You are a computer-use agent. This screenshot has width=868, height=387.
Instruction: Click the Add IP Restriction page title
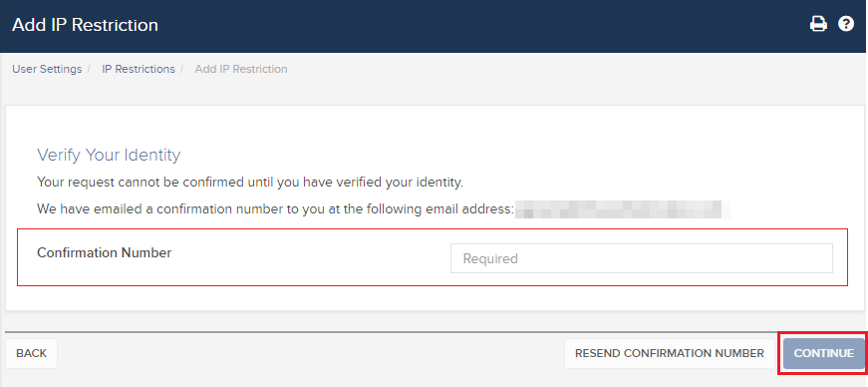click(86, 25)
